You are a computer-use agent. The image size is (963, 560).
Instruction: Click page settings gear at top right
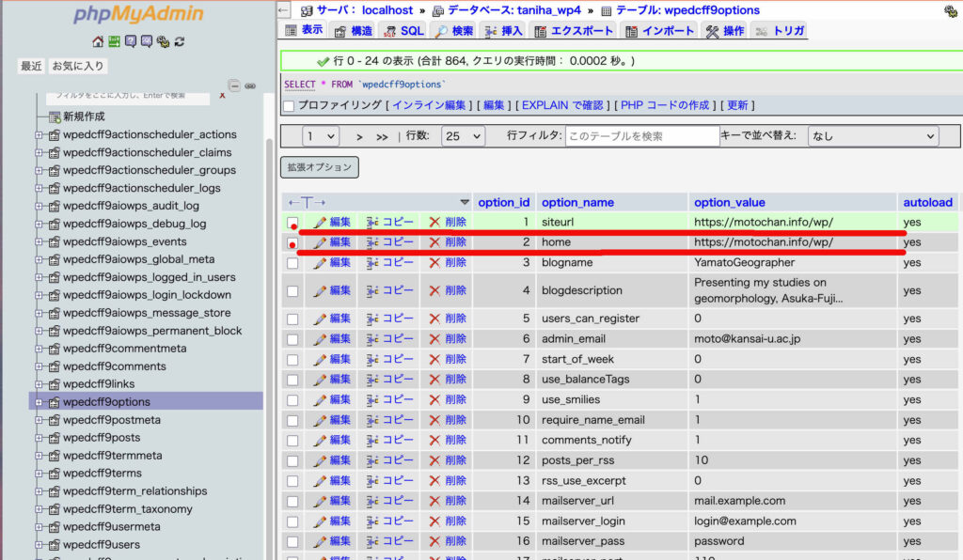pos(950,10)
